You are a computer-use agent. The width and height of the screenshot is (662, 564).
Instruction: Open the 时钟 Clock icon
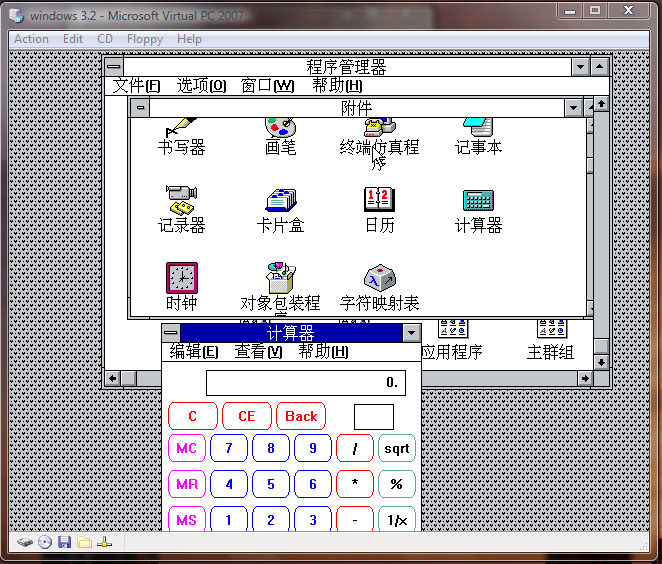click(182, 278)
